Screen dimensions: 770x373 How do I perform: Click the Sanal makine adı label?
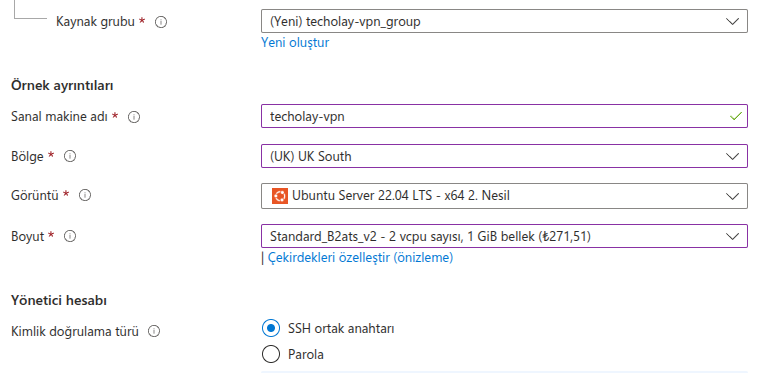tap(59, 117)
